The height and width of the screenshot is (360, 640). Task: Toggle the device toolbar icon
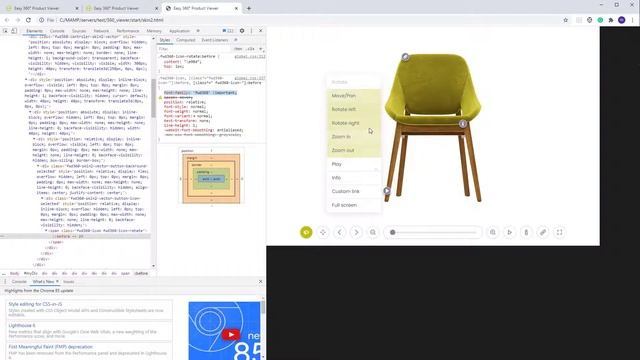click(14, 31)
